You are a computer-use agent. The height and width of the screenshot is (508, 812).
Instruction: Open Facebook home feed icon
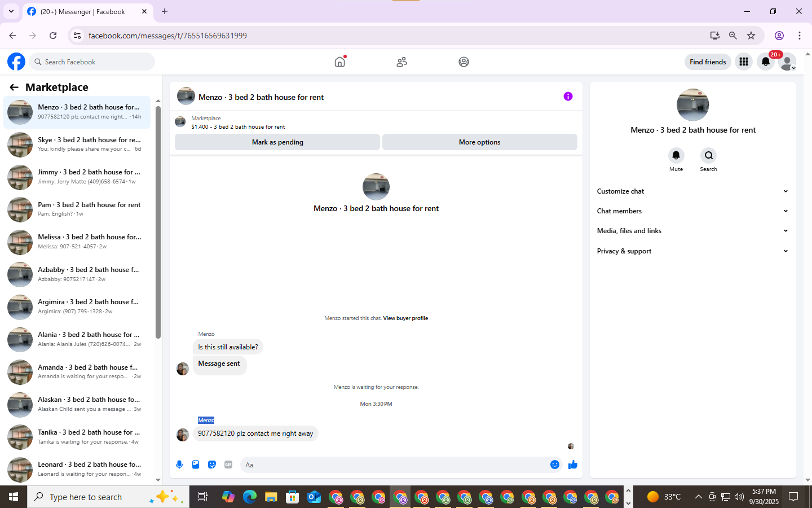point(339,62)
